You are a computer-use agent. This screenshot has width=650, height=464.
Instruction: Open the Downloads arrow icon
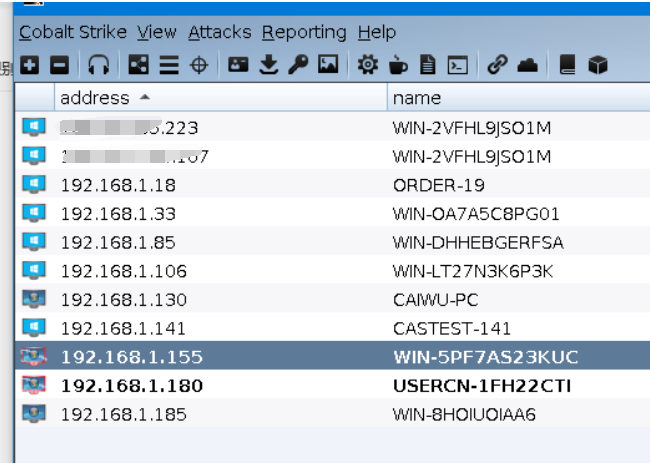click(269, 65)
